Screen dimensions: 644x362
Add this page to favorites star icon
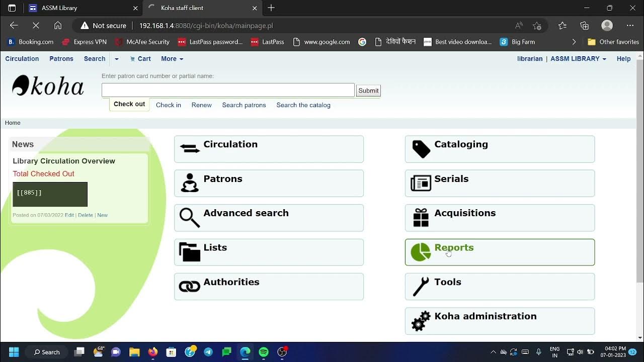pos(537,26)
